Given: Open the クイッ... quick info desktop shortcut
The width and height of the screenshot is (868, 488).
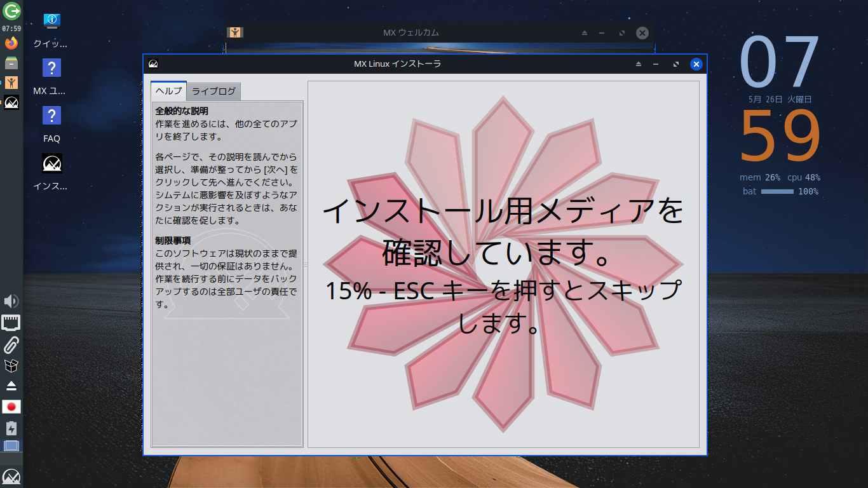Looking at the screenshot, I should pos(51,29).
